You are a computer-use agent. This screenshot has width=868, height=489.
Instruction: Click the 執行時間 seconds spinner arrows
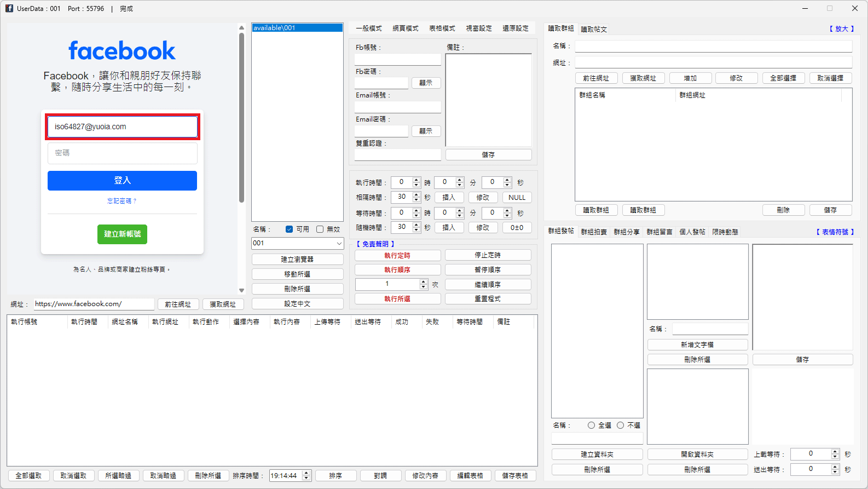(x=507, y=182)
